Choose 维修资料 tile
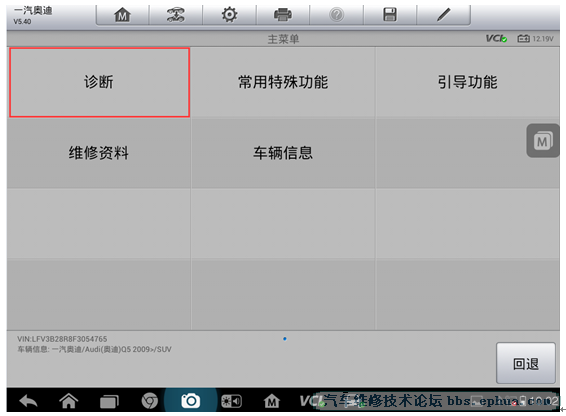Screen dimensions: 566x416 pos(99,153)
